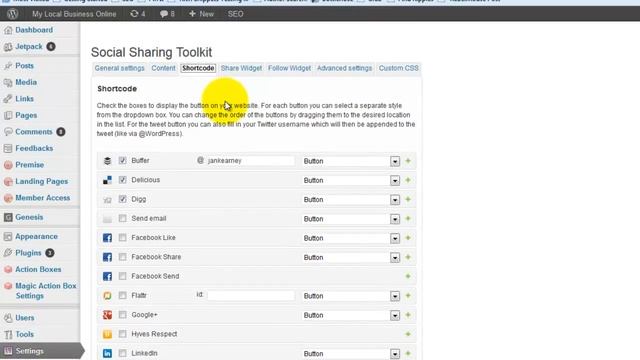Open the Delicious style dropdown

[351, 180]
